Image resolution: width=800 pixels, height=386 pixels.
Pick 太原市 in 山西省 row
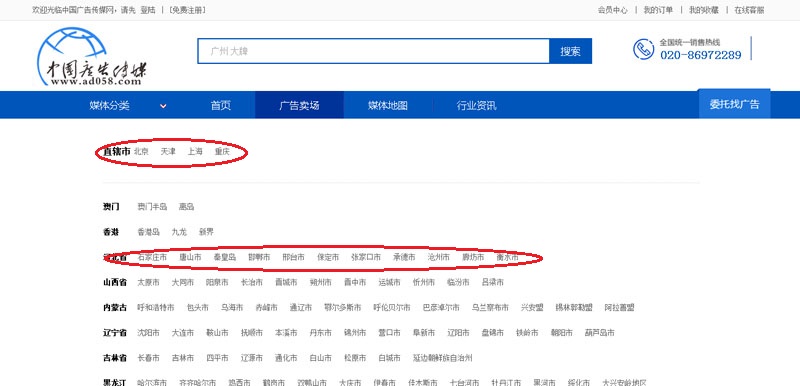click(148, 282)
